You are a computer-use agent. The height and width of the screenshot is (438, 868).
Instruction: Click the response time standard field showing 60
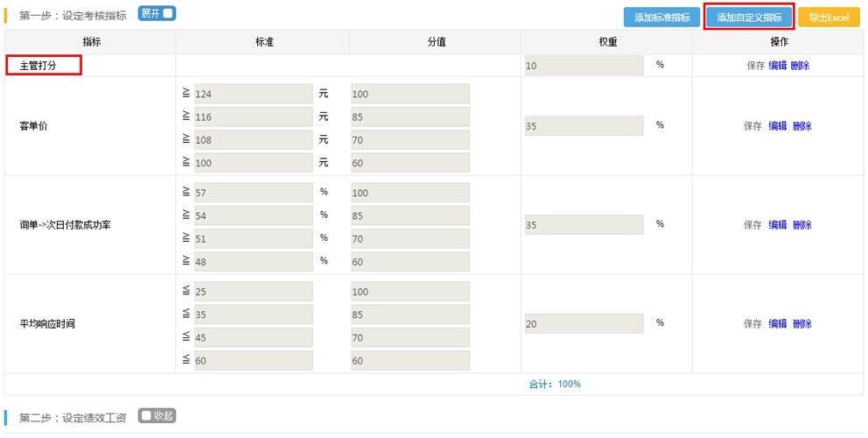(254, 360)
